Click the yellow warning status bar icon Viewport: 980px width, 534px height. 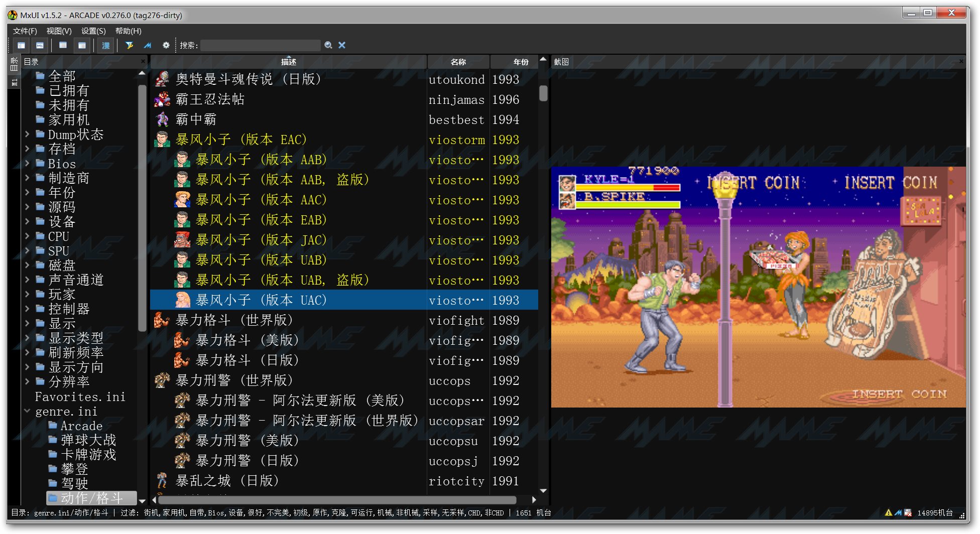[x=889, y=512]
